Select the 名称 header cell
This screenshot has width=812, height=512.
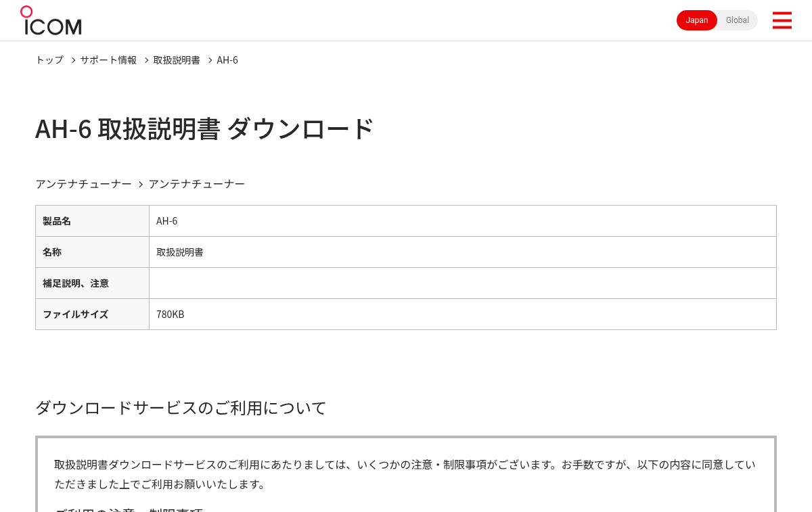(x=92, y=252)
